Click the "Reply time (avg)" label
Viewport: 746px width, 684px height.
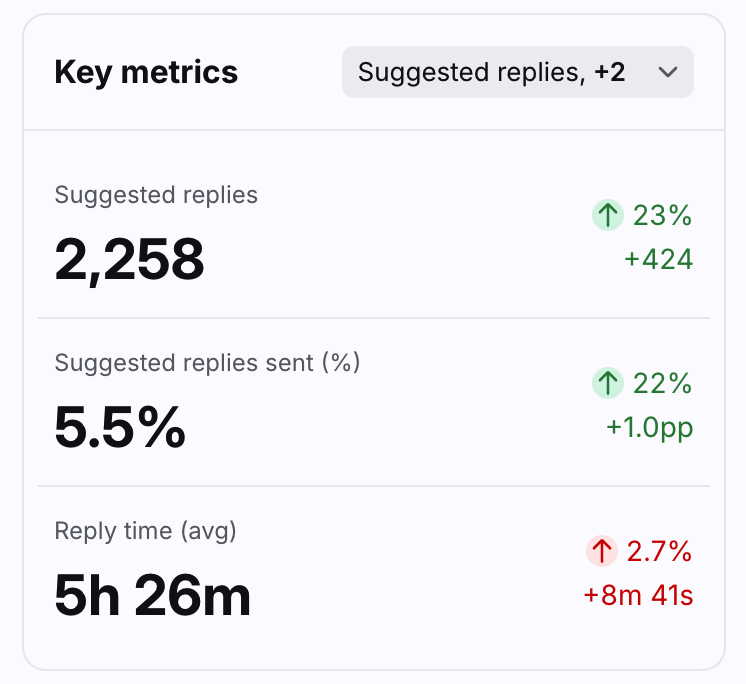[145, 531]
